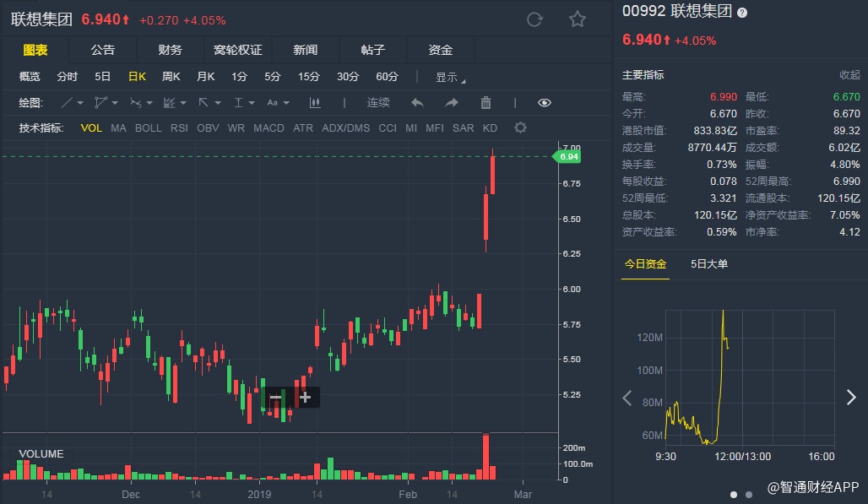This screenshot has width=868, height=504.
Task: Select 今日资金 tab
Action: pos(645,264)
